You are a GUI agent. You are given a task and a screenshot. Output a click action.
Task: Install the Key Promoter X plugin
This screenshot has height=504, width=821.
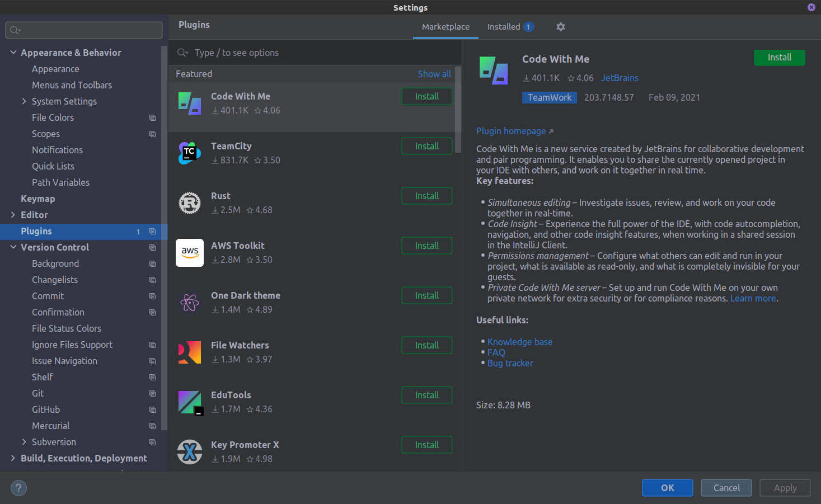point(427,445)
